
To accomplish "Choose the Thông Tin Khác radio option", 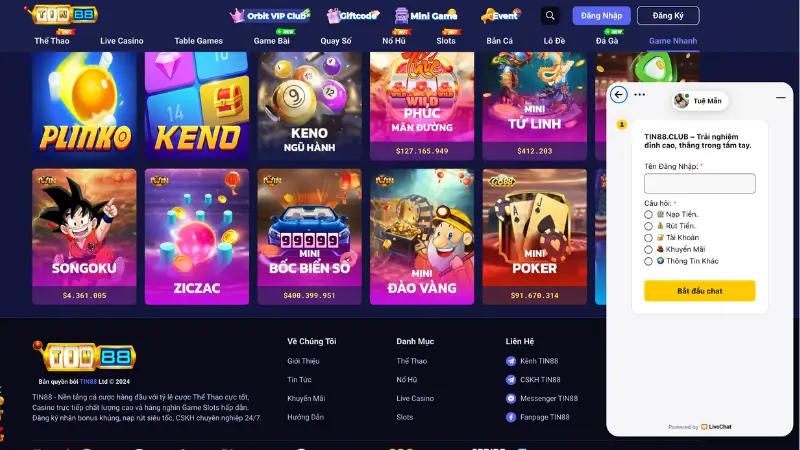I will 648,261.
